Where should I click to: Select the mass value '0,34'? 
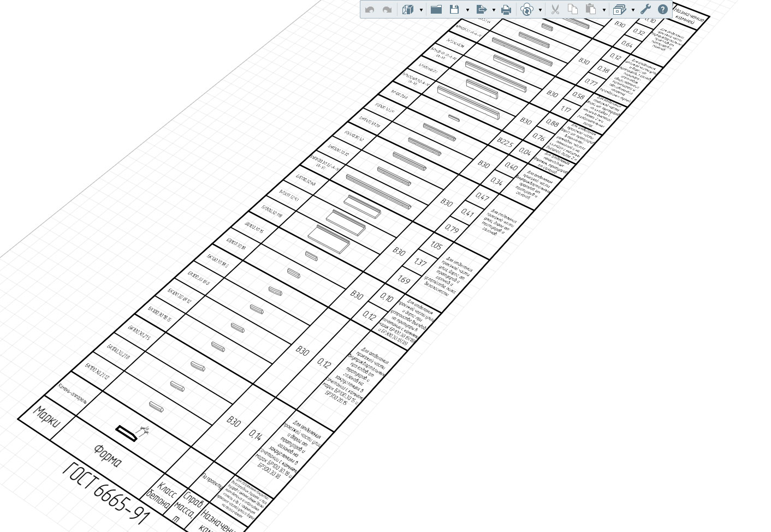point(496,181)
